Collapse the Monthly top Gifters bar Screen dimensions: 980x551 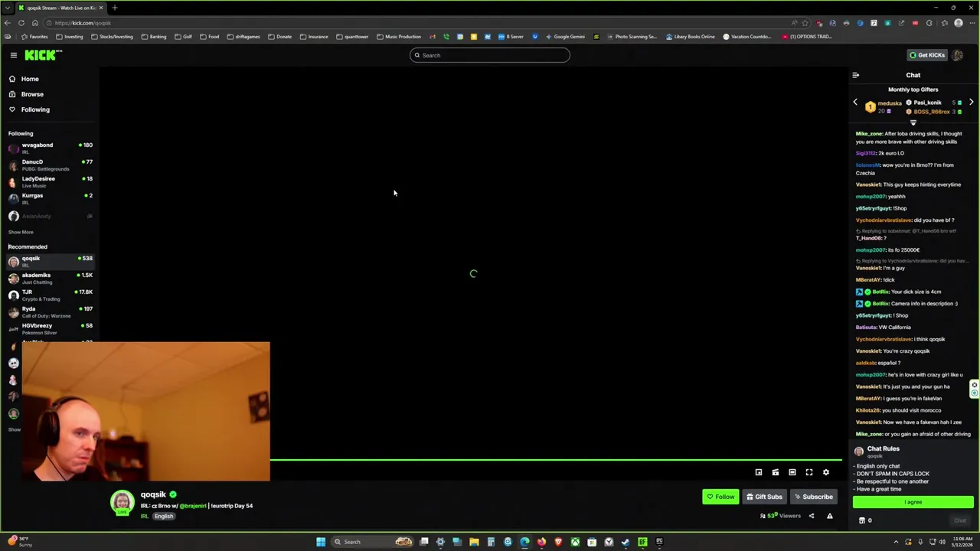point(913,122)
